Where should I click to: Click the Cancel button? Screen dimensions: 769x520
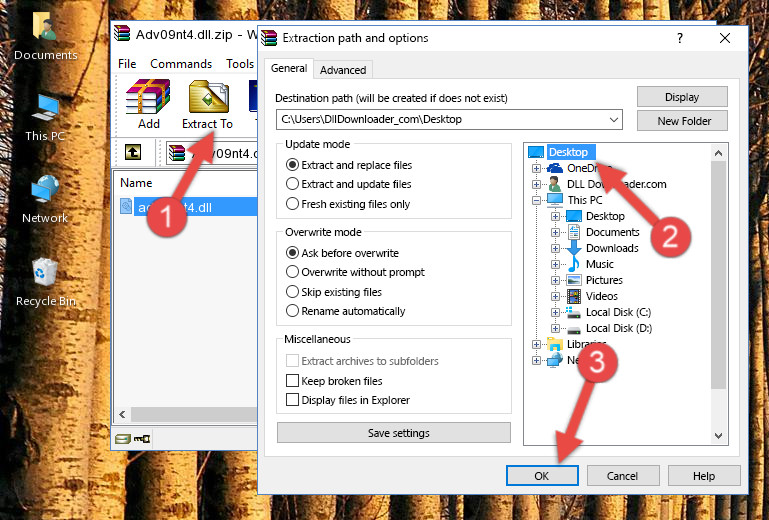click(x=622, y=476)
